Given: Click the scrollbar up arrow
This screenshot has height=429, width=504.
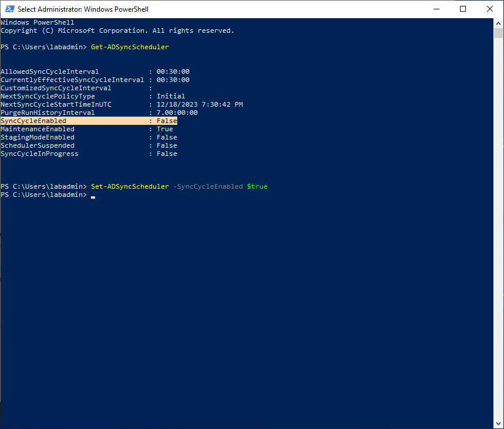Looking at the screenshot, I should point(498,22).
